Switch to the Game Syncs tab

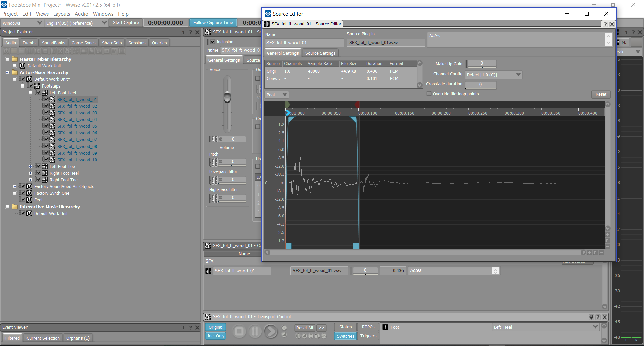point(84,43)
